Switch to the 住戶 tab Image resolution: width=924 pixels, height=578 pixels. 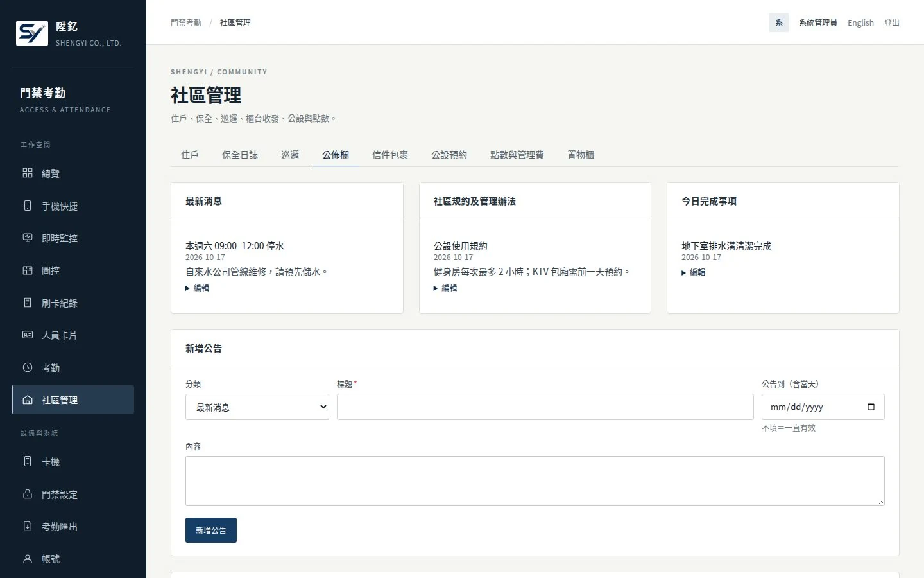[x=190, y=155]
